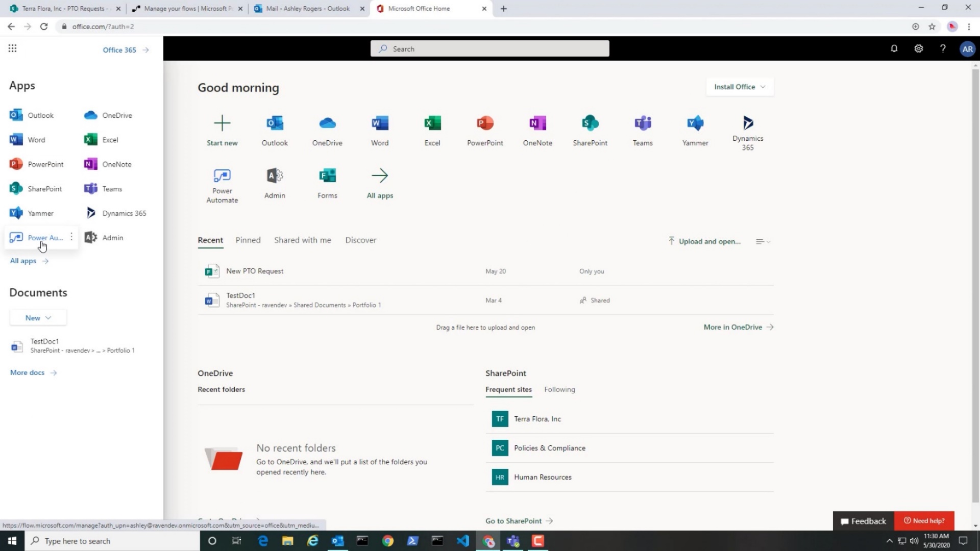Click the Need help? button
This screenshot has height=551, width=980.
click(x=924, y=521)
